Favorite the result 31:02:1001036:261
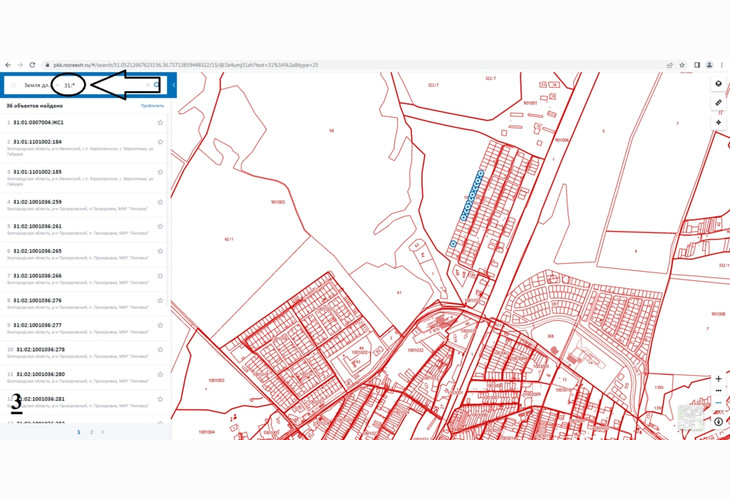The height and width of the screenshot is (500, 730). coord(160,226)
